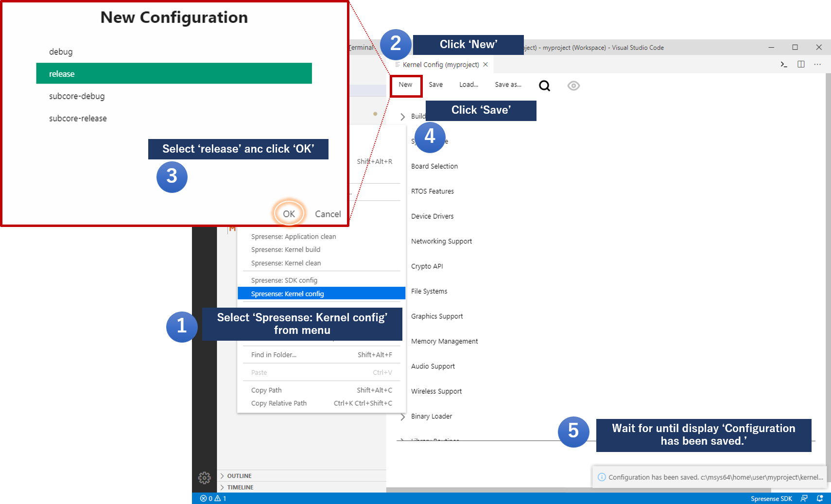Image resolution: width=831 pixels, height=504 pixels.
Task: Select 'Spresense: Kernel config' menu entry
Action: [x=287, y=294]
